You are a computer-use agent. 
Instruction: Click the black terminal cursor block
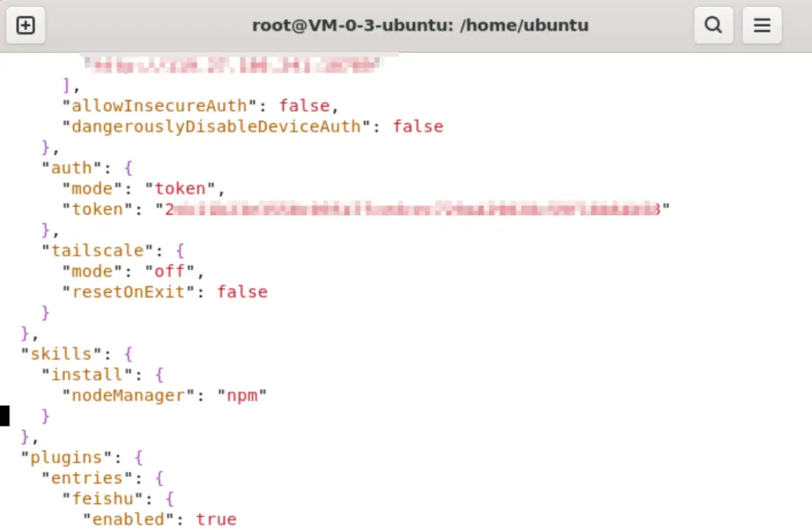click(5, 416)
